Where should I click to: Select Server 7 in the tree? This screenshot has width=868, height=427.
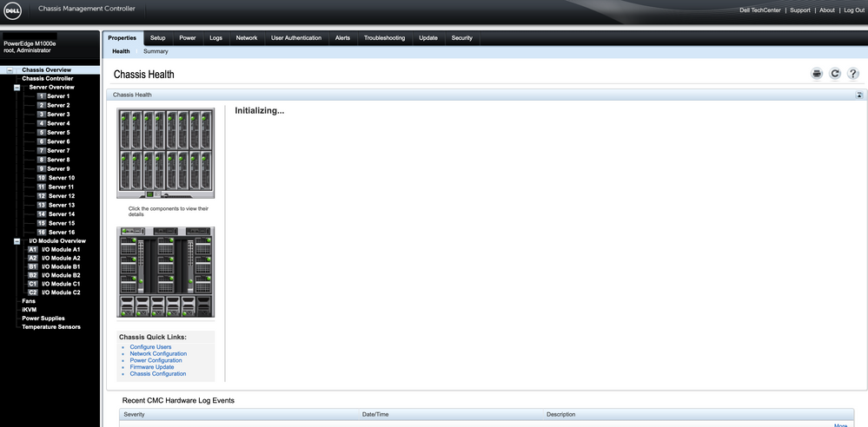[x=58, y=150]
